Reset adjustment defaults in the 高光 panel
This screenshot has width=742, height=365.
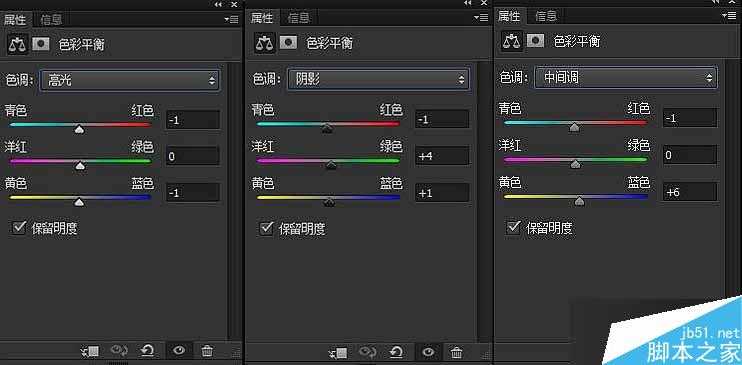pos(148,351)
